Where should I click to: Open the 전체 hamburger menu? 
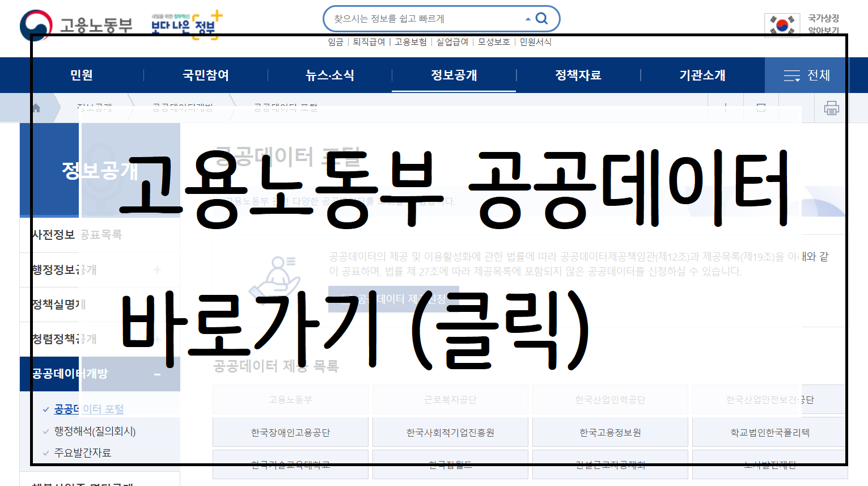click(x=807, y=75)
